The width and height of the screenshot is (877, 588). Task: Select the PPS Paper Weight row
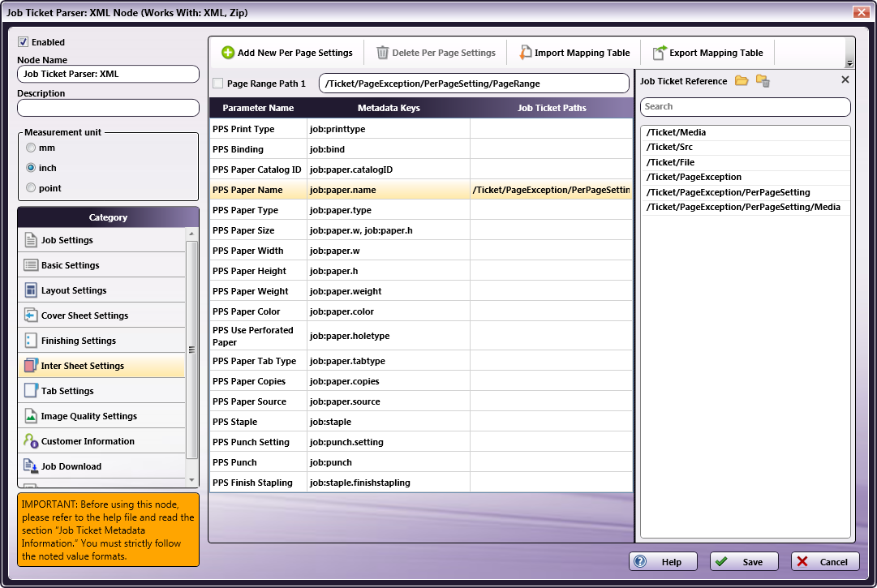pyautogui.click(x=421, y=291)
